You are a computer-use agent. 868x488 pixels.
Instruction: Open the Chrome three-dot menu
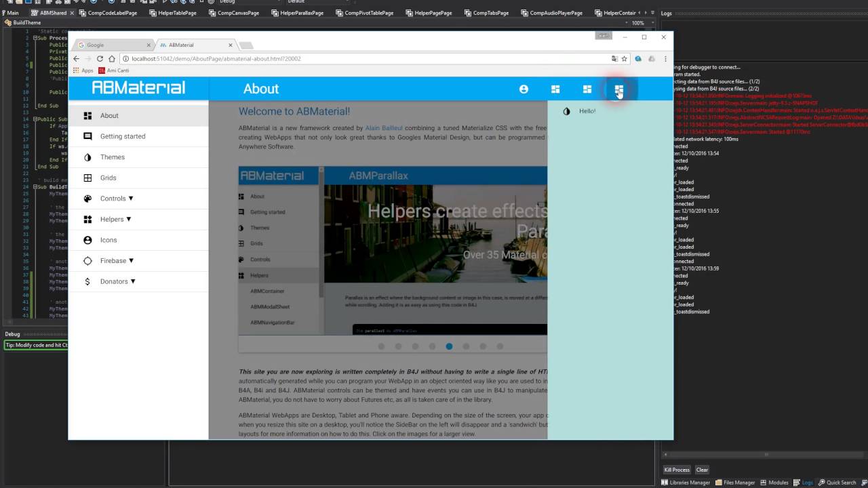click(665, 59)
